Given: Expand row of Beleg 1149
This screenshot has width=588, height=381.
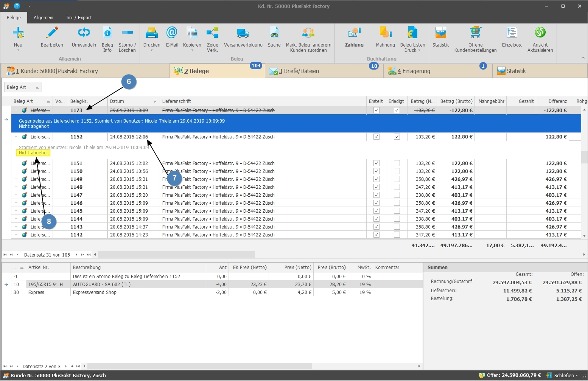Looking at the screenshot, I should click(16, 179).
